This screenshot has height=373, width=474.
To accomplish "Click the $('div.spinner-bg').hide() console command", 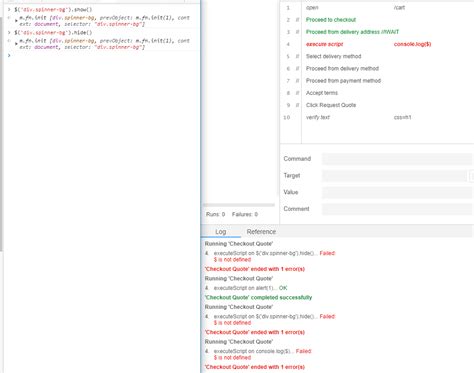I will pos(53,33).
